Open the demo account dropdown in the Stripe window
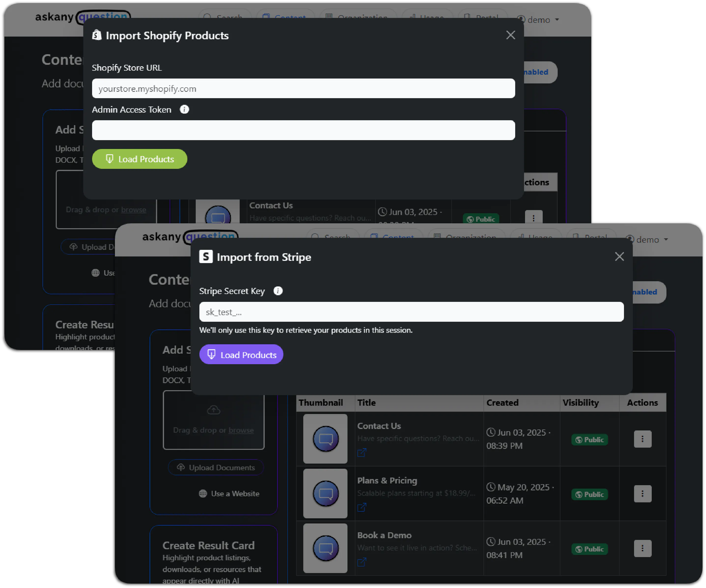Image resolution: width=706 pixels, height=588 pixels. tap(647, 240)
